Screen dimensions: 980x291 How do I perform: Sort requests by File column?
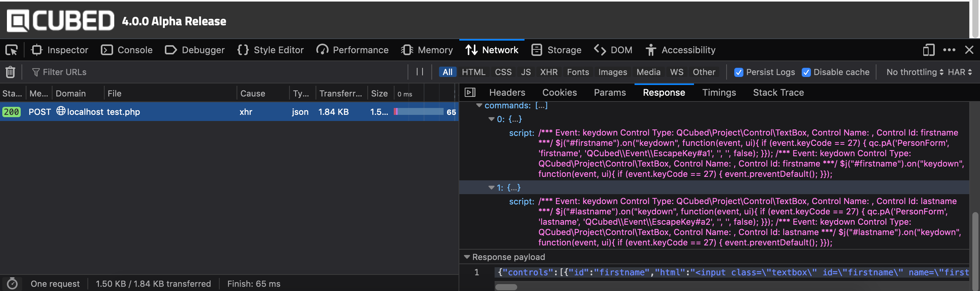[x=171, y=93]
